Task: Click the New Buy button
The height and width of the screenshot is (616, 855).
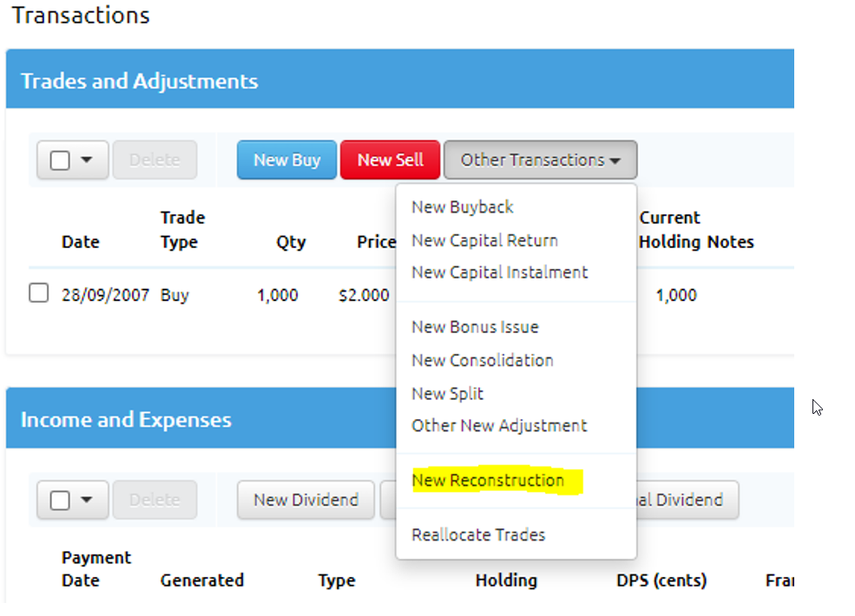Action: click(x=286, y=161)
